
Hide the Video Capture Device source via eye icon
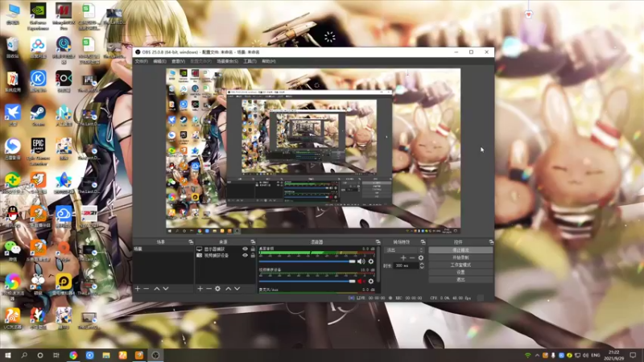[x=246, y=255]
